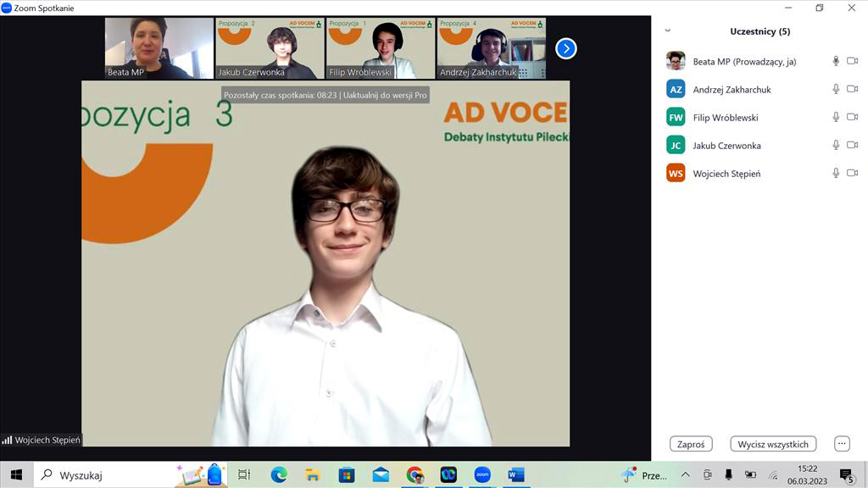Click the search highlights doodle icon in taskbar
Image resolution: width=868 pixels, height=488 pixels.
click(200, 474)
